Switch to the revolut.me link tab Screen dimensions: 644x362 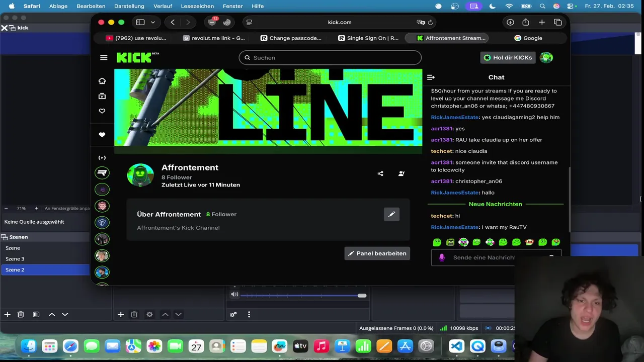coord(214,38)
